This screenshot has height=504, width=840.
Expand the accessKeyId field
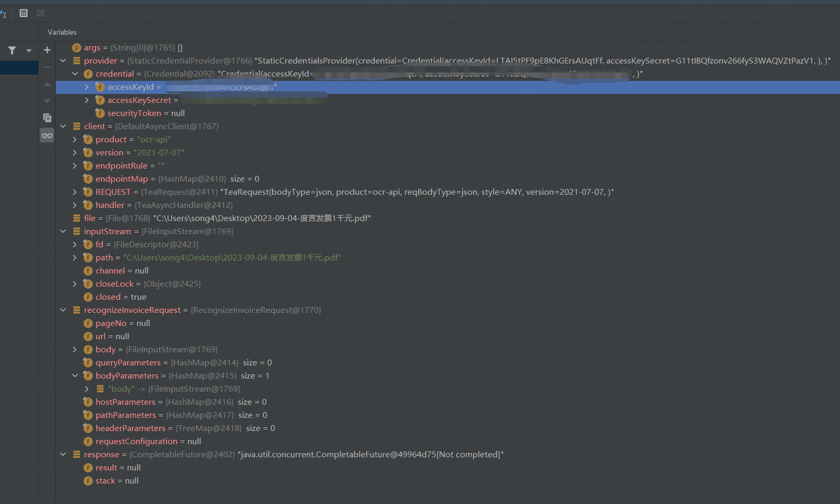pyautogui.click(x=87, y=87)
